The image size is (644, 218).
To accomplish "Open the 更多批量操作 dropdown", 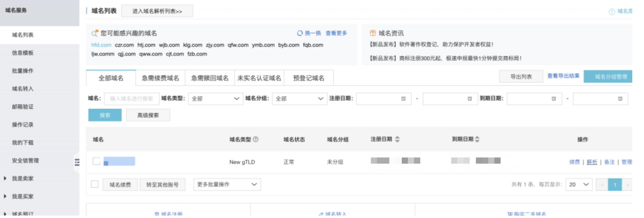I will pyautogui.click(x=227, y=184).
